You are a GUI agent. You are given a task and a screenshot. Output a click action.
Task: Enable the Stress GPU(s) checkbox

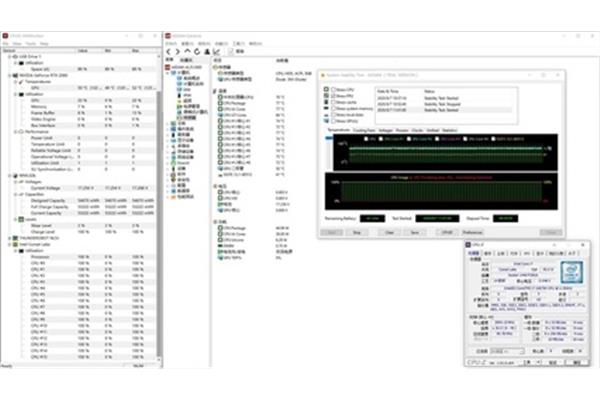point(334,121)
